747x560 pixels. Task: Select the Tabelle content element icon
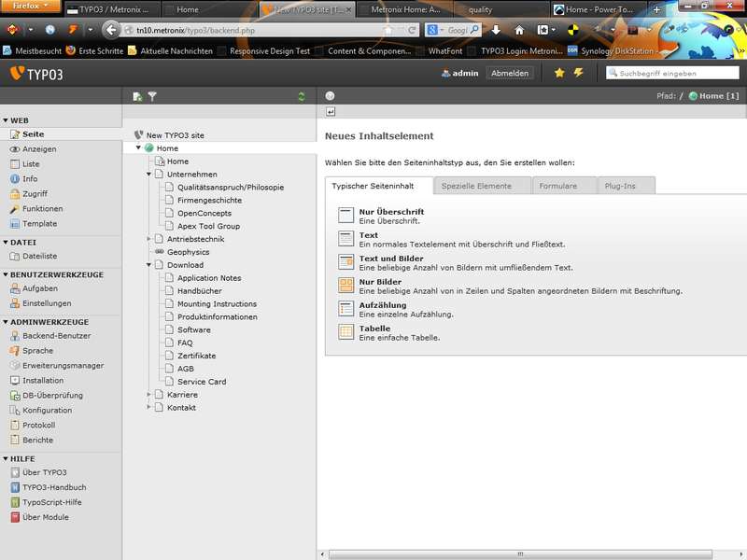click(x=345, y=331)
